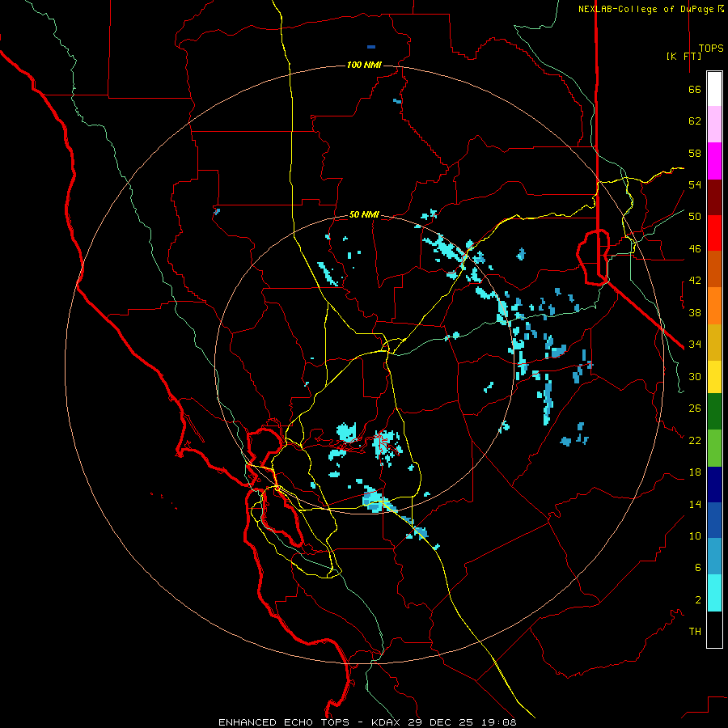
Task: Click the magenta legend swatch
Action: coord(714,161)
